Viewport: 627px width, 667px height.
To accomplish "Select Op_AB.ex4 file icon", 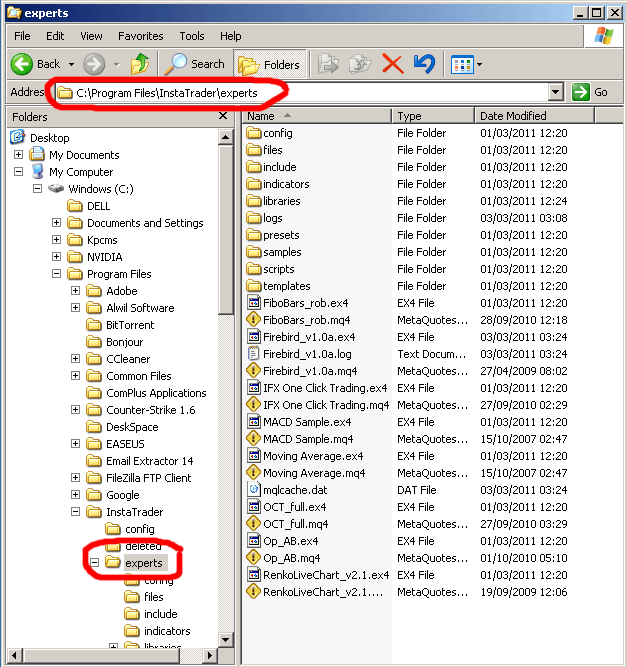I will click(x=254, y=541).
